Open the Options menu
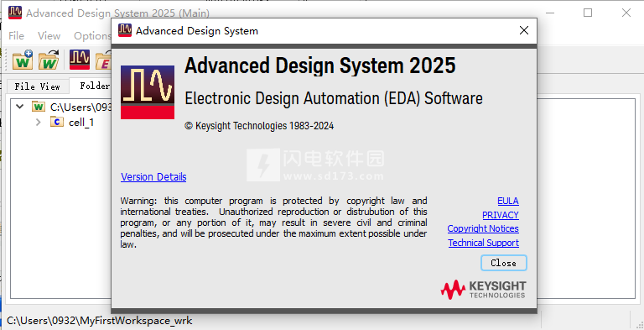 point(92,36)
